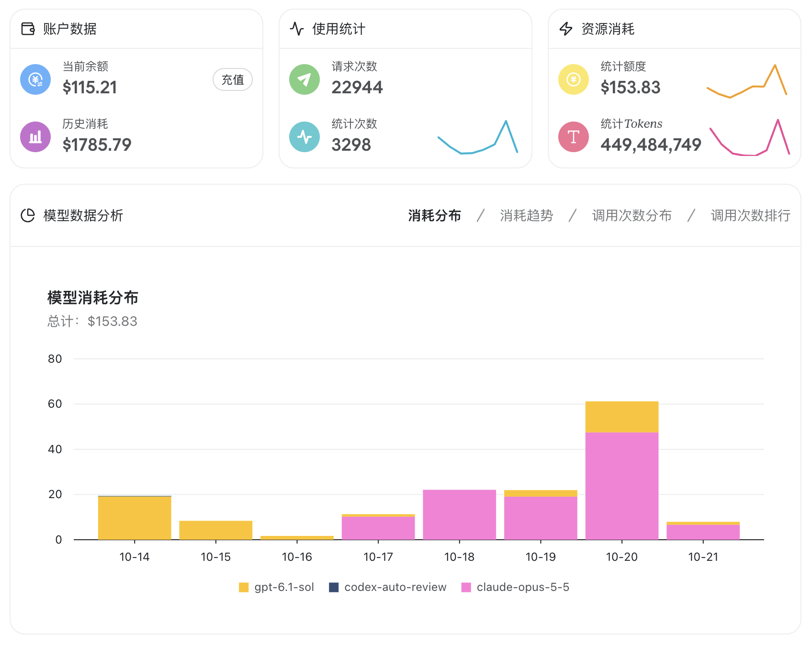Click the pink segment of the 10-19 bar
The width and height of the screenshot is (812, 645).
click(541, 518)
